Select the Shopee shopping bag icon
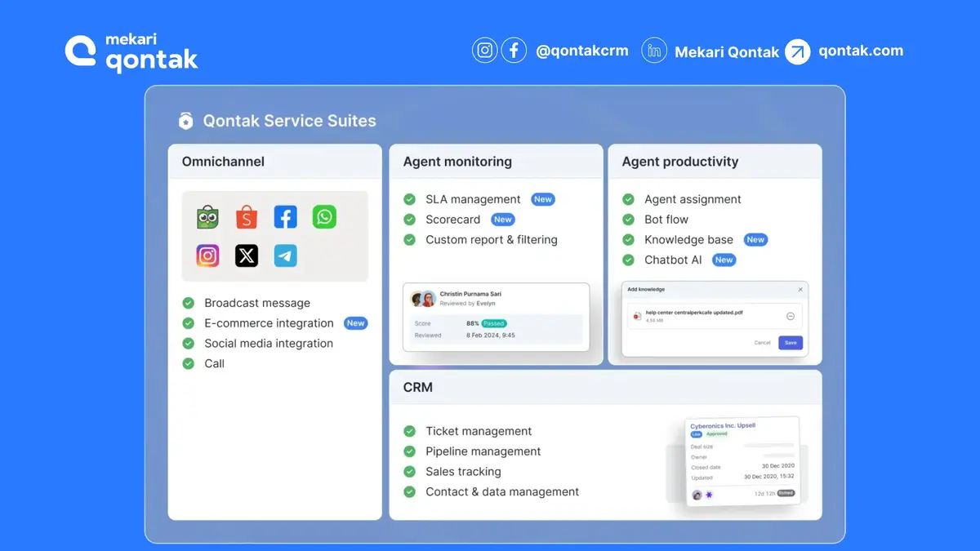The height and width of the screenshot is (551, 980). pos(247,217)
